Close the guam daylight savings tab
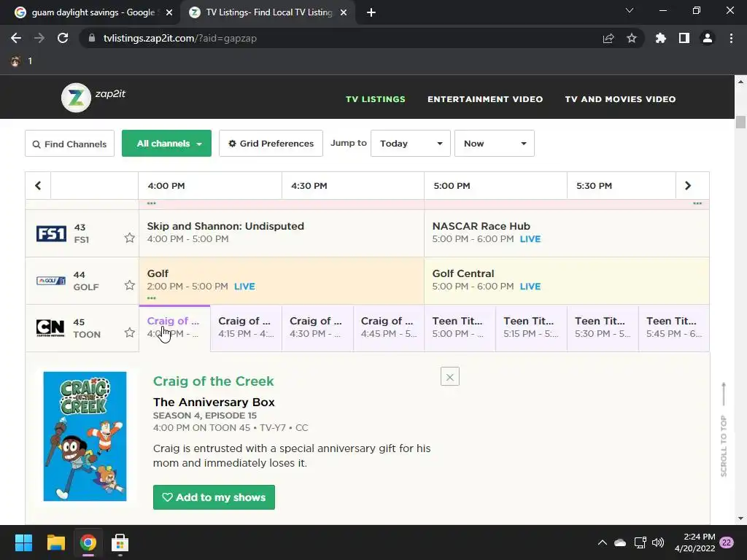Image resolution: width=747 pixels, height=560 pixels. pyautogui.click(x=169, y=13)
